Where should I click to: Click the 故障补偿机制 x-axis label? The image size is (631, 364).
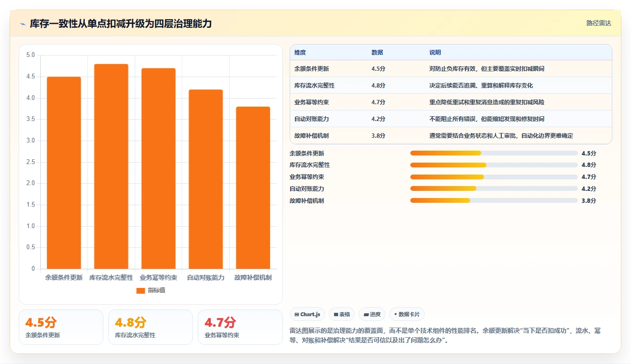click(253, 277)
